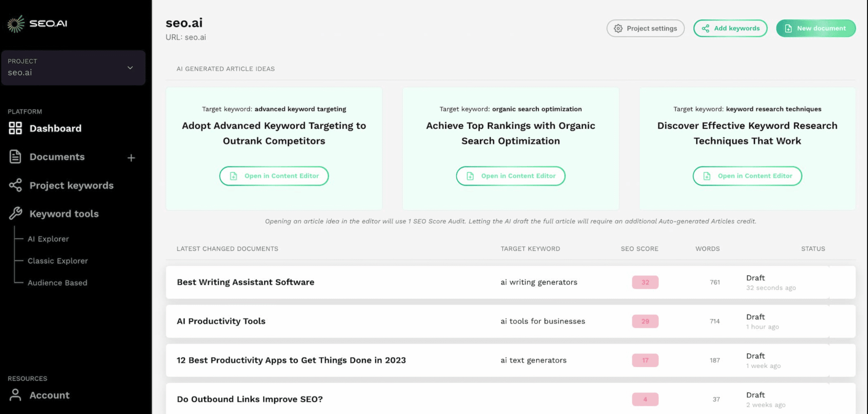
Task: Go to Audience Based keyword tool
Action: point(57,283)
